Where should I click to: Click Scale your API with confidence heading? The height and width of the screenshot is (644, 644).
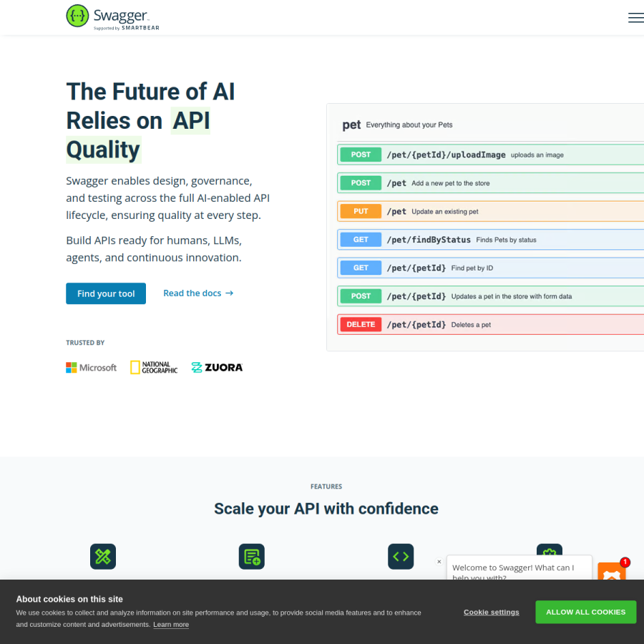pyautogui.click(x=326, y=509)
